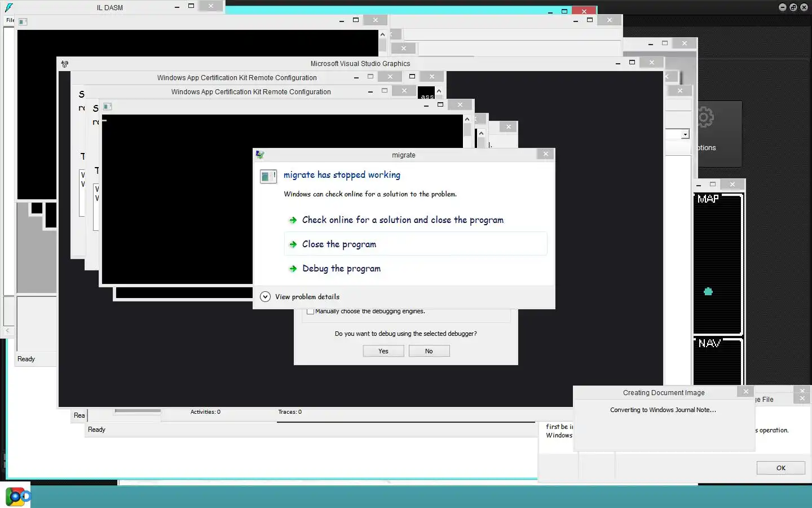Click the NAV panel label
This screenshot has height=508, width=812.
[709, 343]
